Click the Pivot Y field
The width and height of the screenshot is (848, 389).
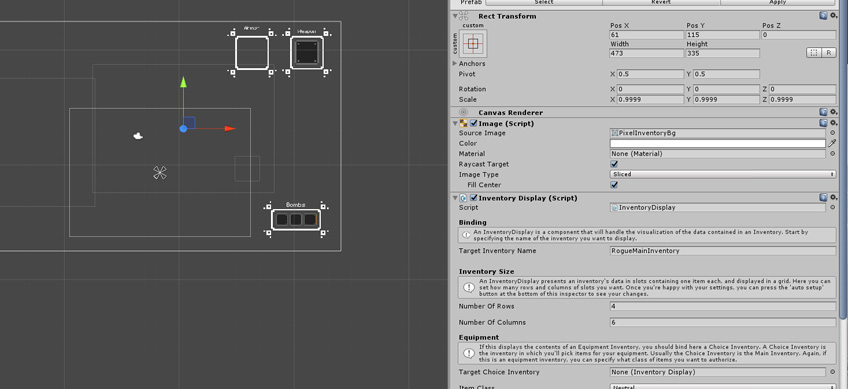pyautogui.click(x=726, y=74)
